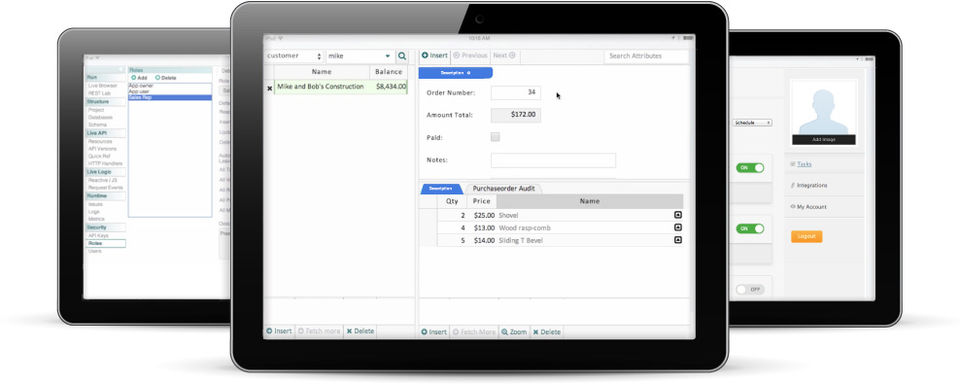Open Request Events in left tablet sidebar

click(105, 187)
